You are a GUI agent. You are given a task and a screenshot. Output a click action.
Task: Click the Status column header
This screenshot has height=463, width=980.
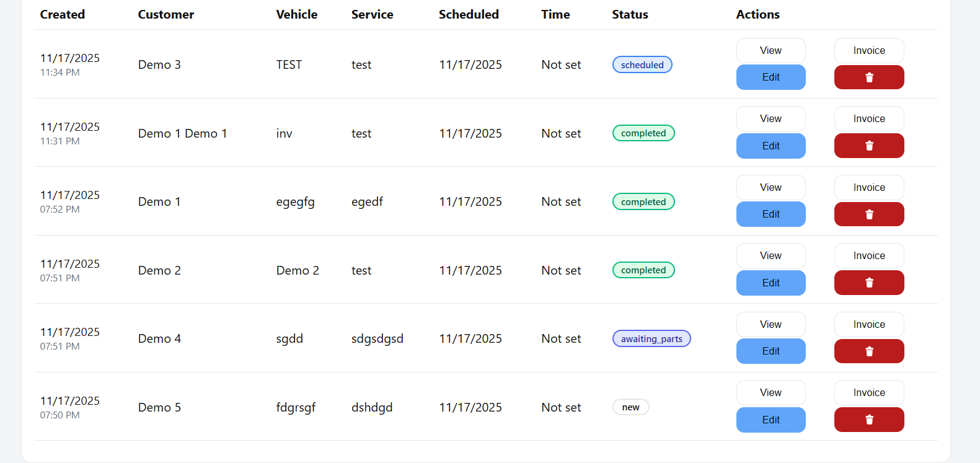tap(630, 14)
